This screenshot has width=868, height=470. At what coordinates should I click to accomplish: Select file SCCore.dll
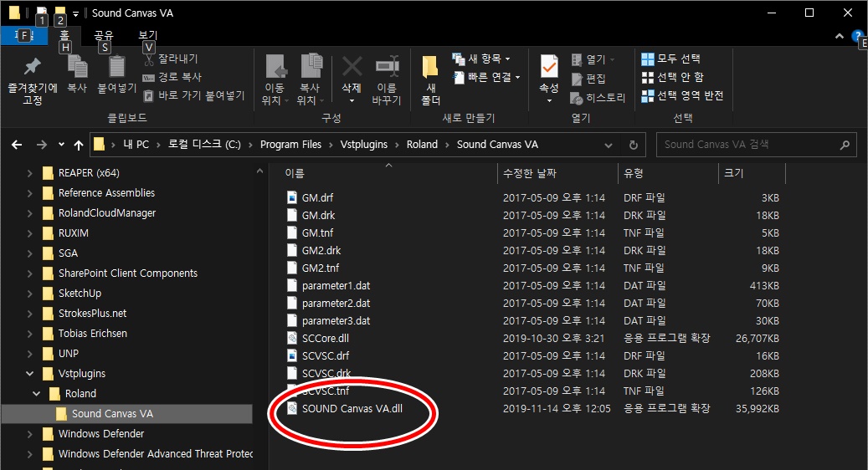tap(325, 339)
